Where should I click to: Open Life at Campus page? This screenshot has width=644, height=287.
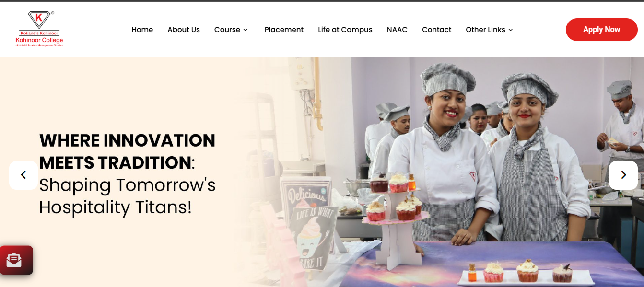(x=345, y=30)
